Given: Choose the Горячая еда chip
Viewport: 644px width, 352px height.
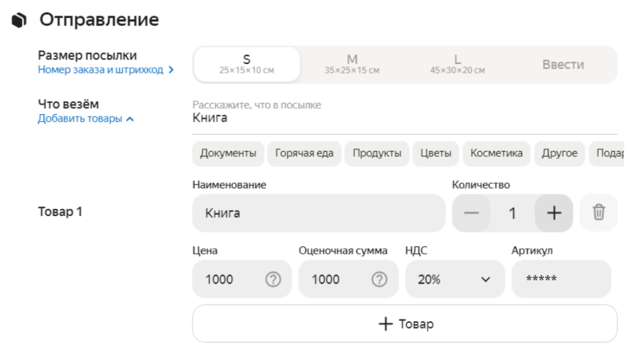Looking at the screenshot, I should pyautogui.click(x=304, y=153).
